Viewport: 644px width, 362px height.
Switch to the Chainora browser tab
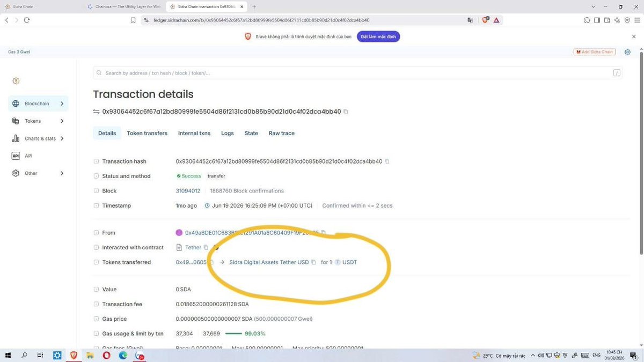click(123, 6)
